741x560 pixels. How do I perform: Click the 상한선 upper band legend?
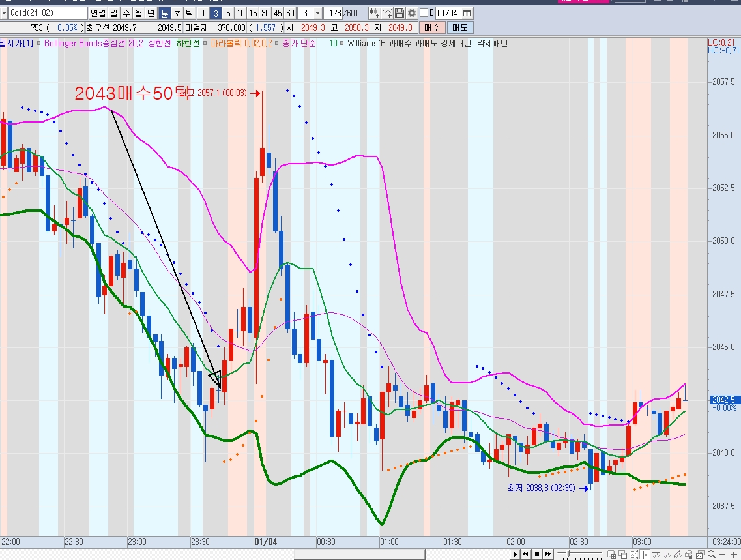(x=159, y=43)
